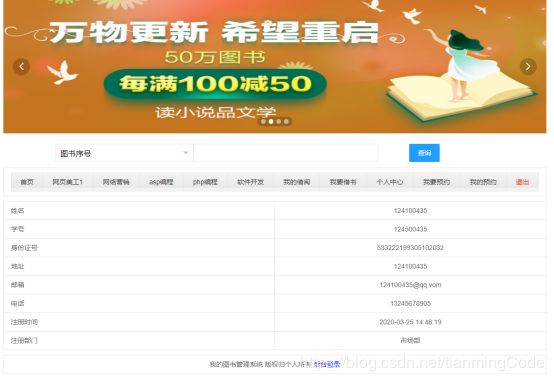Click the registration time 2020-03-25 14:48:19
This screenshot has width=554, height=381.
point(410,322)
